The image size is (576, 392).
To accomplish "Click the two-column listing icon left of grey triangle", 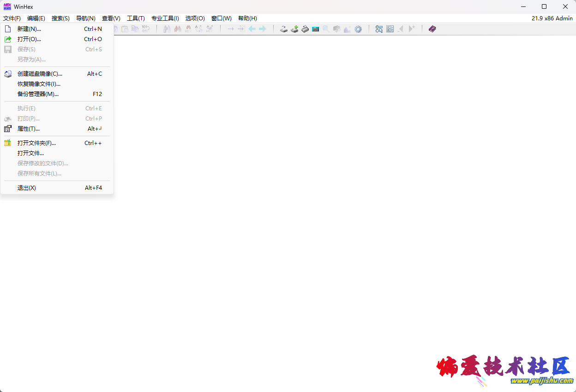I will 390,29.
